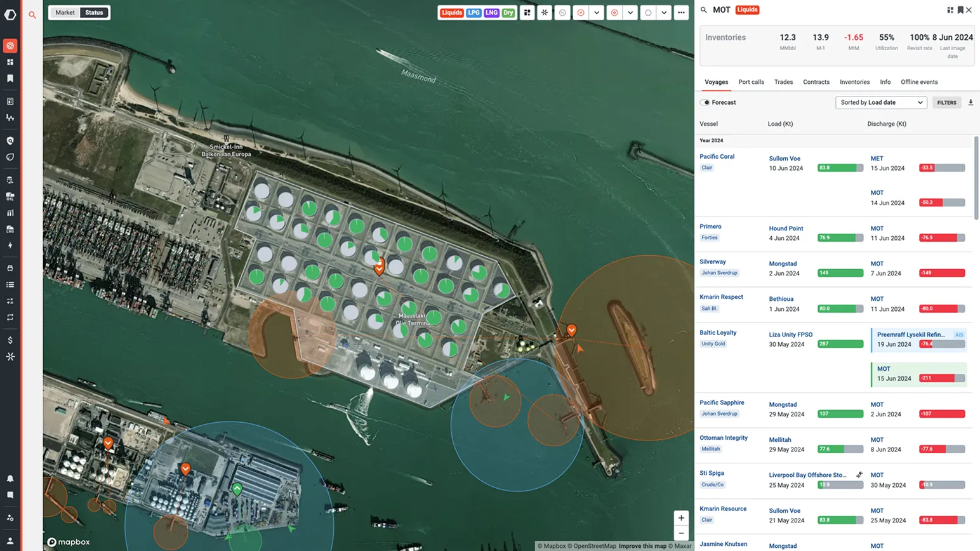
Task: Click the red target icon in map toolbar
Action: pos(614,13)
